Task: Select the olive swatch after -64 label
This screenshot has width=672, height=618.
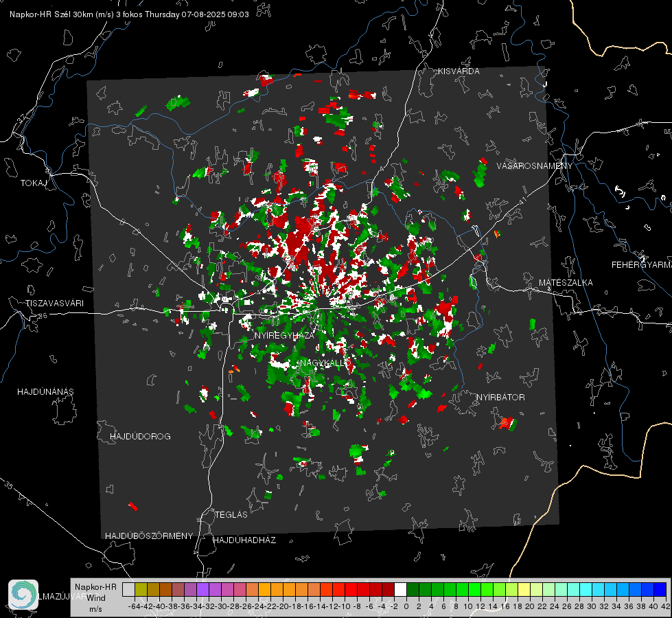Action: point(141,590)
